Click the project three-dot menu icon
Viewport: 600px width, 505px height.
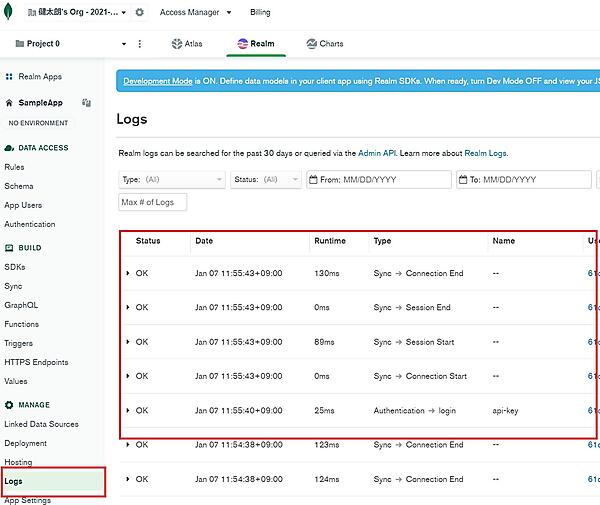[139, 44]
